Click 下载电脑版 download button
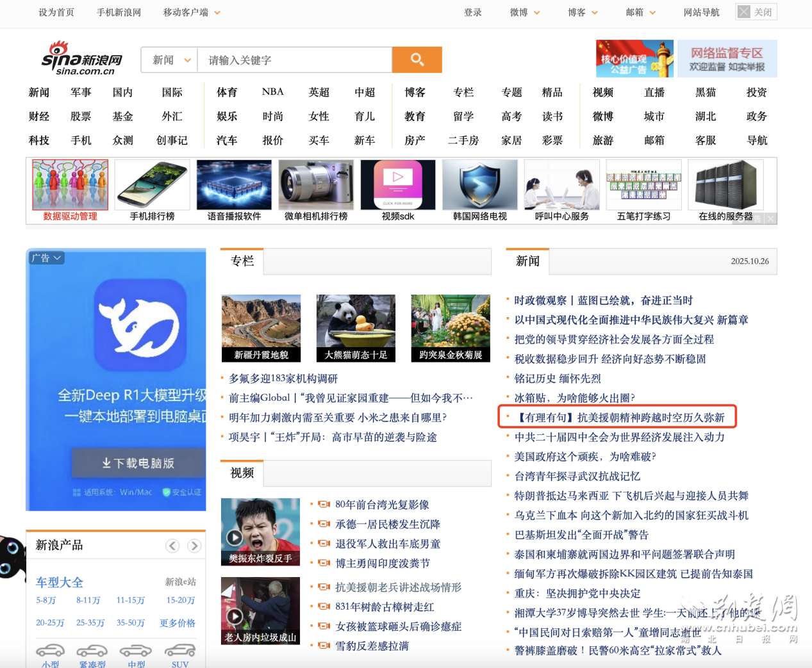The width and height of the screenshot is (812, 668). (138, 463)
